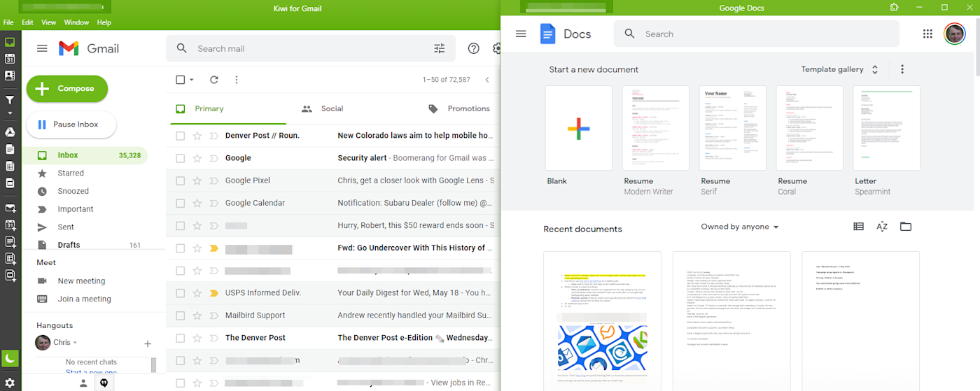Tick checkbox for Google Pixel email
The width and height of the screenshot is (980, 391).
[x=180, y=180]
